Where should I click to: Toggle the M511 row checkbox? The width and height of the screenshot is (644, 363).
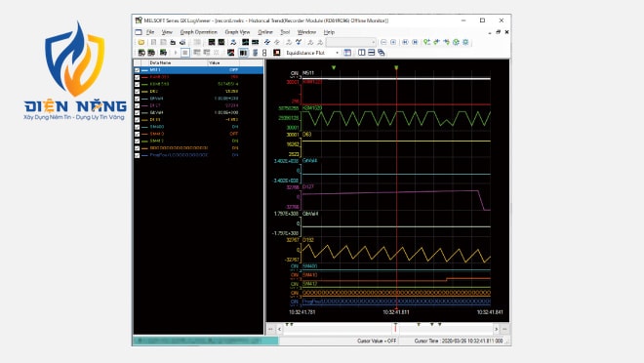138,70
